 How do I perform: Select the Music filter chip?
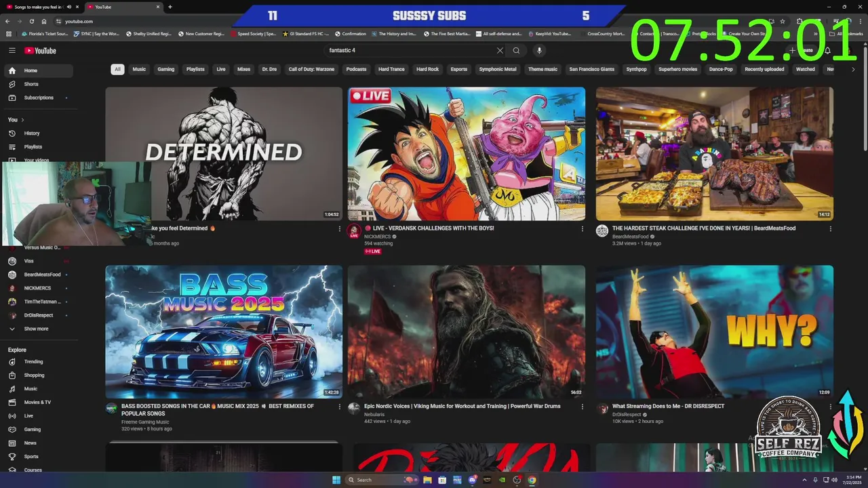139,69
